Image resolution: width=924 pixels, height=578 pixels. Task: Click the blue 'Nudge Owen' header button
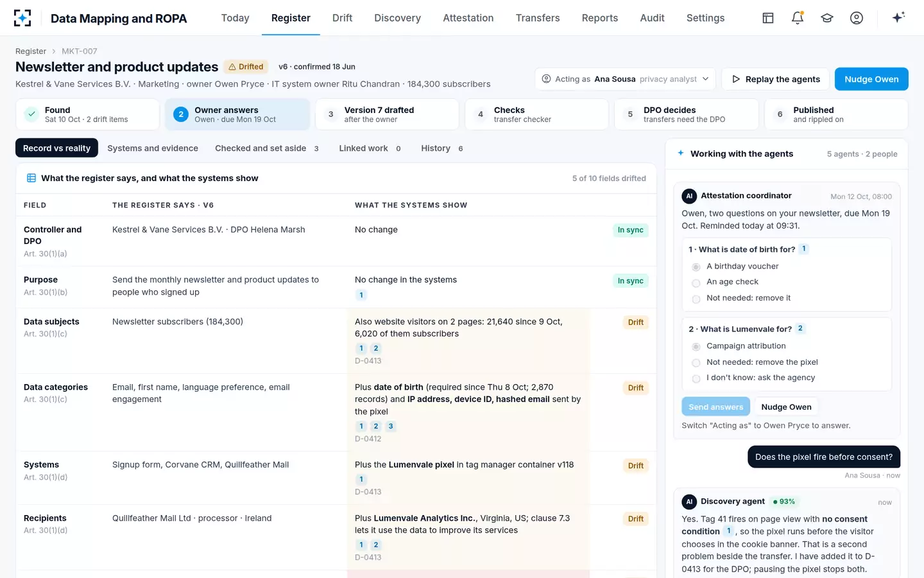[x=871, y=79]
